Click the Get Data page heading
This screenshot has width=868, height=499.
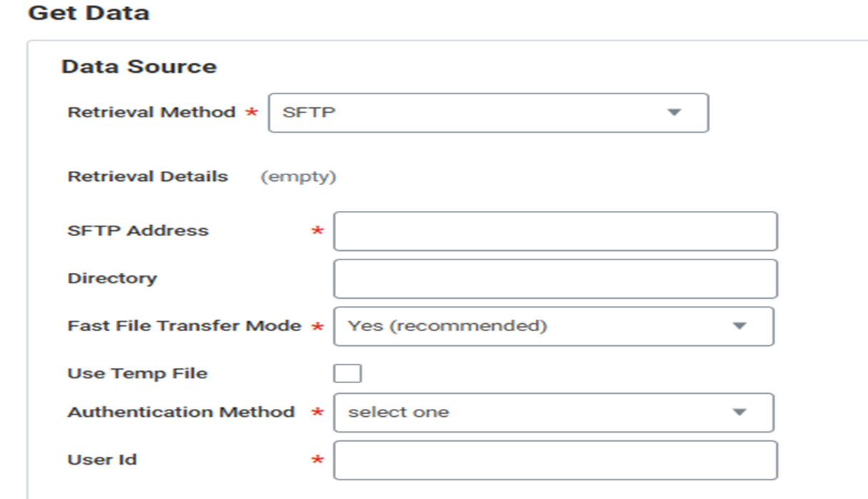pyautogui.click(x=89, y=13)
